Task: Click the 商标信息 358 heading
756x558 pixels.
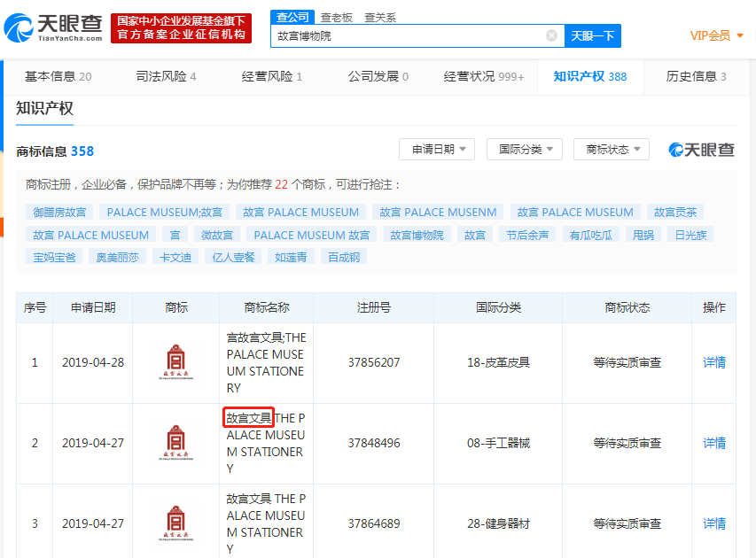Action: (55, 151)
